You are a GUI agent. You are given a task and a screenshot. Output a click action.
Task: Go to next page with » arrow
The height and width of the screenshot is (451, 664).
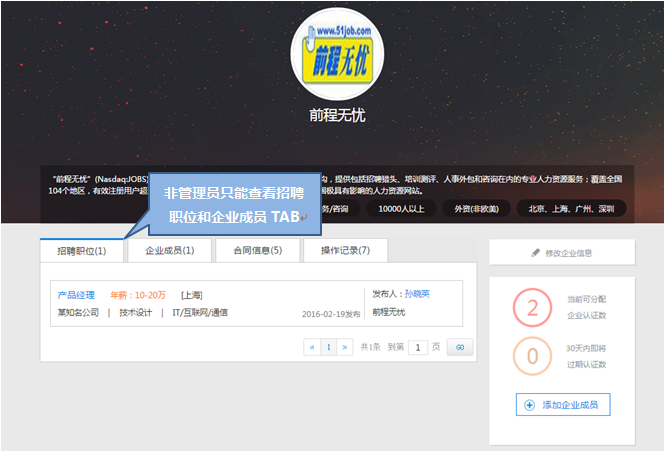pyautogui.click(x=345, y=347)
